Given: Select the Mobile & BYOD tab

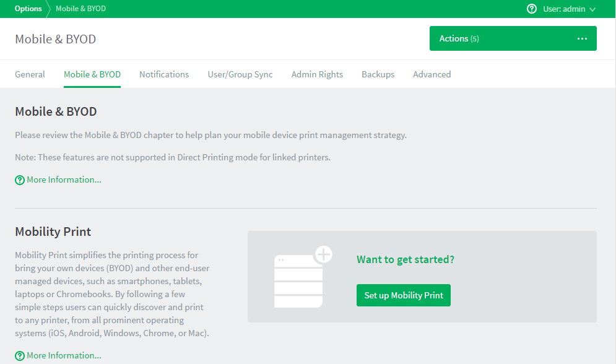Looking at the screenshot, I should tap(92, 74).
